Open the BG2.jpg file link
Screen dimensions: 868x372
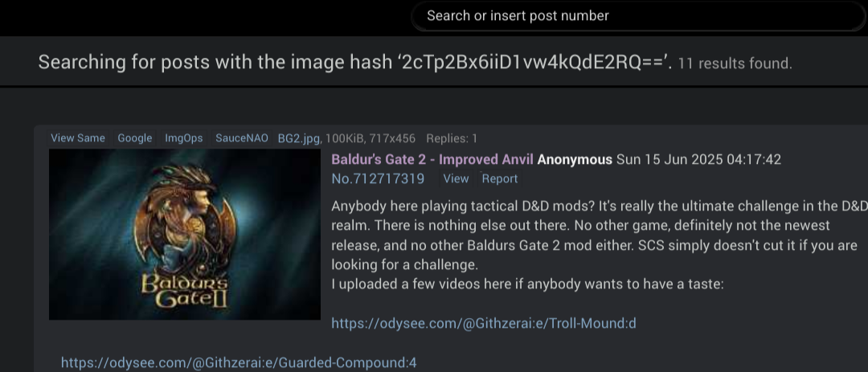tap(299, 138)
